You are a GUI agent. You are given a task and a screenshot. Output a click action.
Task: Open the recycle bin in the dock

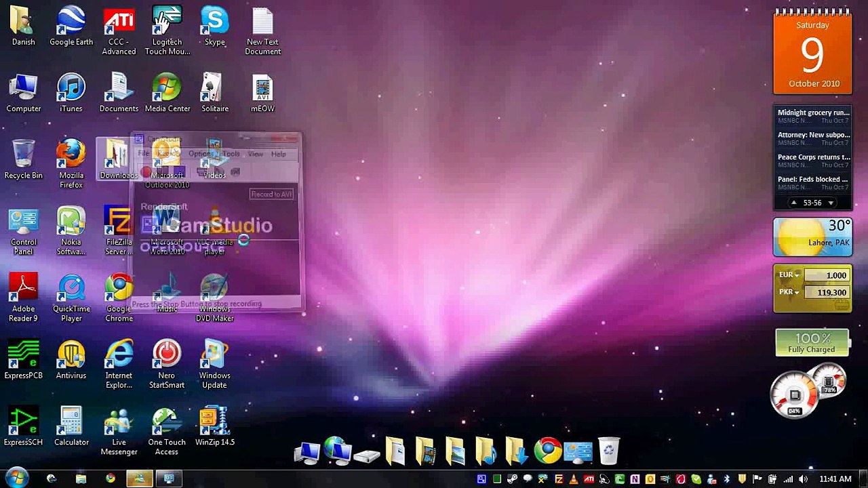coord(609,450)
